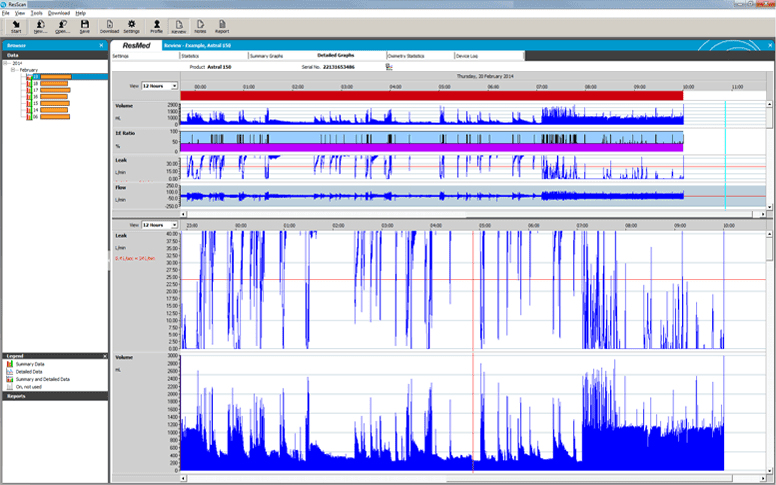Open the Tools menu
This screenshot has width=776, height=485.
36,13
